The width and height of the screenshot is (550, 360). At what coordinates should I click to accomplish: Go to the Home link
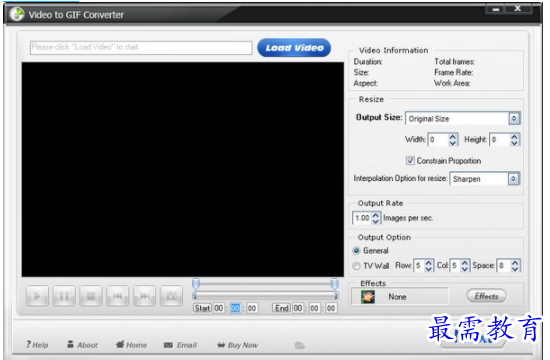click(132, 345)
